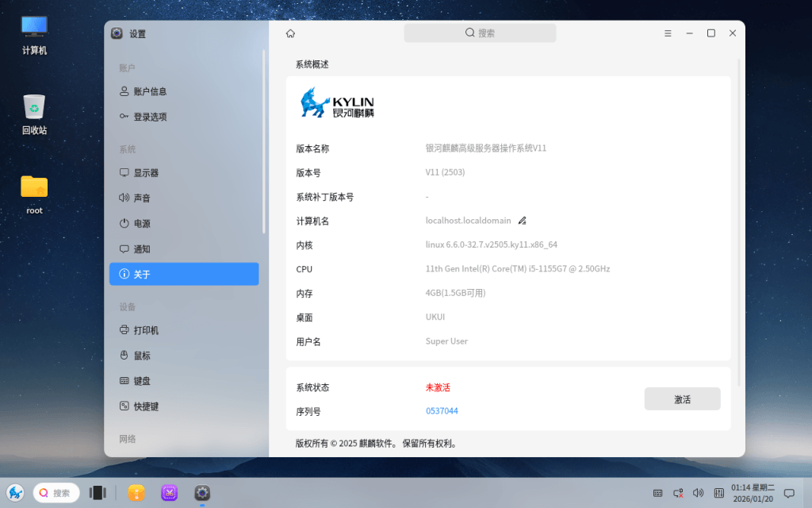Image resolution: width=812 pixels, height=508 pixels.
Task: Click the search field in Settings
Action: (480, 33)
